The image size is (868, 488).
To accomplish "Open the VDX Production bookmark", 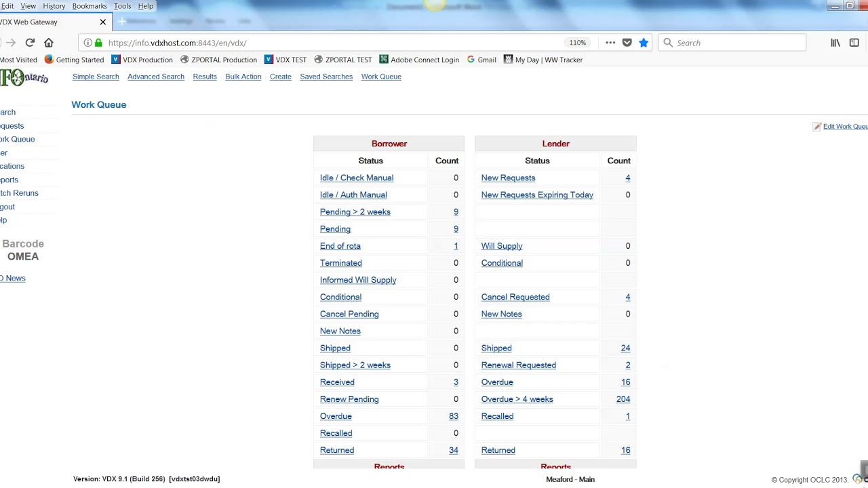I will pyautogui.click(x=142, y=60).
